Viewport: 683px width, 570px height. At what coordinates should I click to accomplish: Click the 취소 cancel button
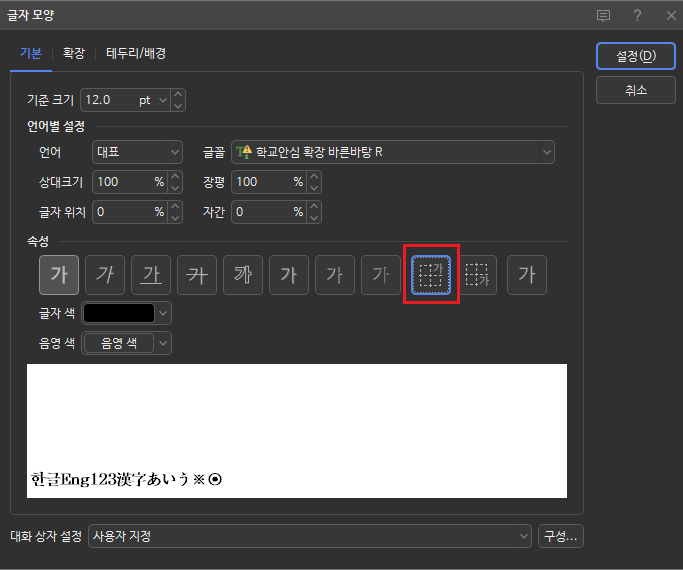click(635, 90)
